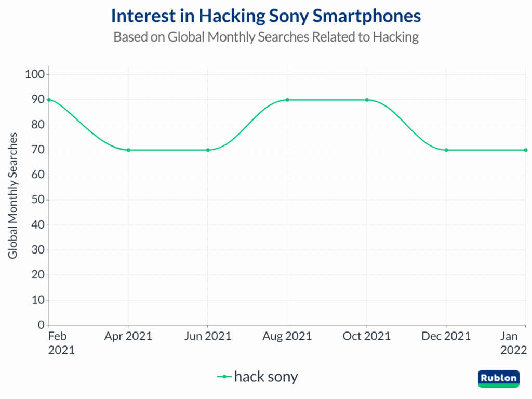Select the Jun 2021 data point

tap(208, 150)
